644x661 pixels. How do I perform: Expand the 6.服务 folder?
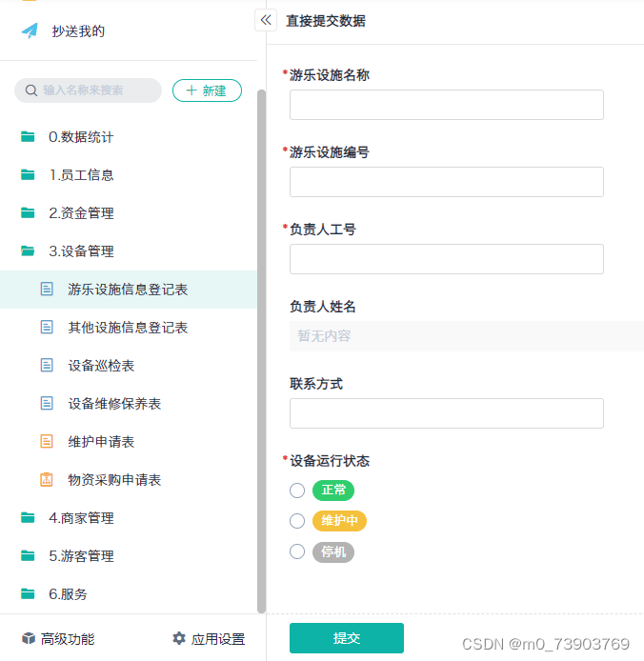coord(129,593)
